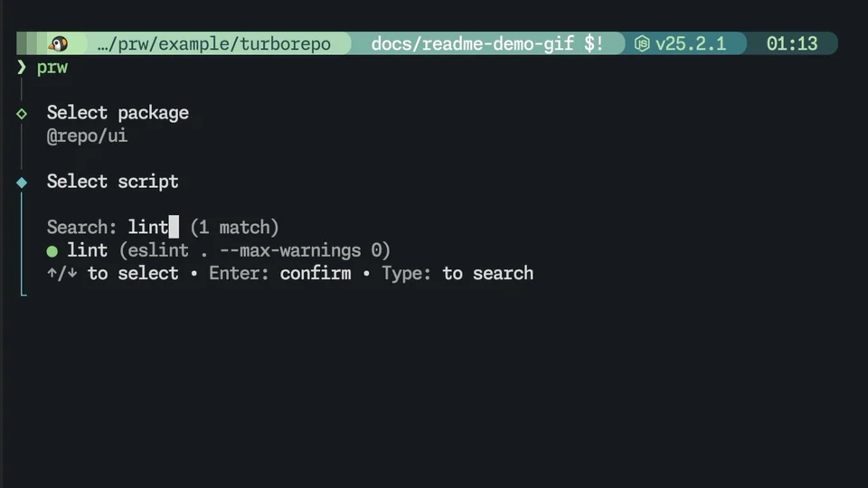Click the Node.js hexagon icon
868x488 pixels.
click(642, 43)
